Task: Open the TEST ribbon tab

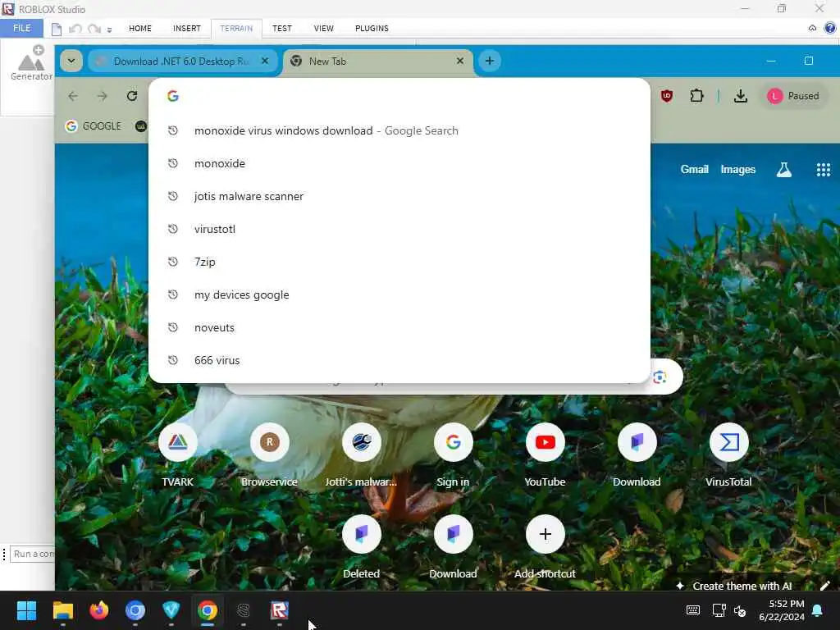Action: coord(282,29)
